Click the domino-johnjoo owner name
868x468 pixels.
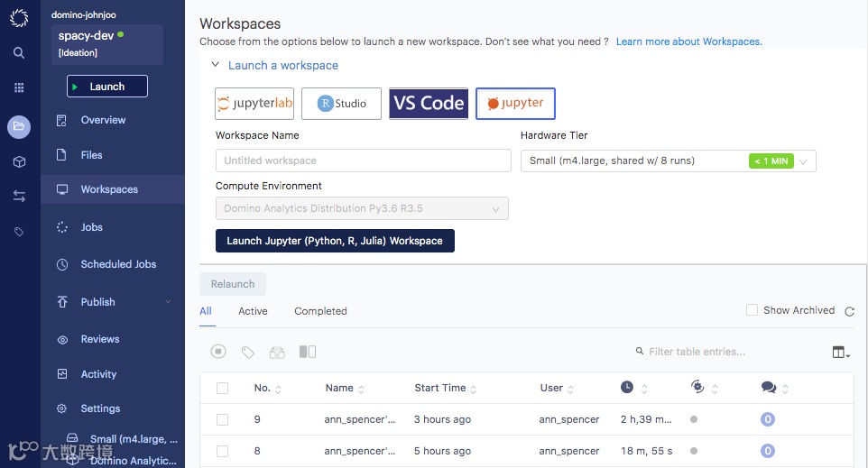(84, 15)
